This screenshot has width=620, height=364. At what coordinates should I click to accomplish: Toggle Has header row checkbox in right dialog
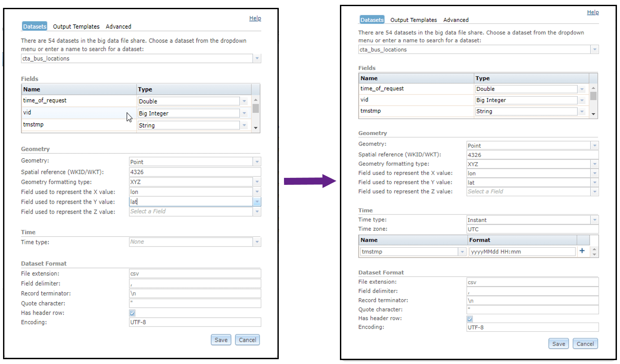[x=470, y=319]
